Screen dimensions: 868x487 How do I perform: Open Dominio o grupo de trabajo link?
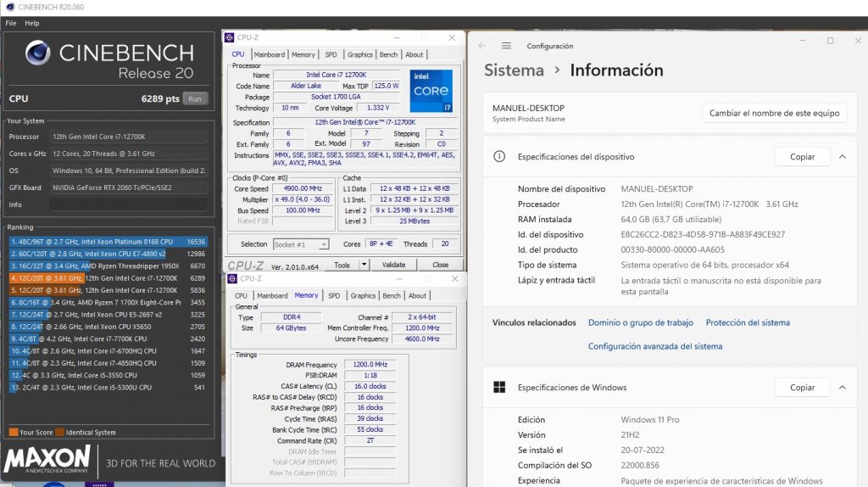pyautogui.click(x=641, y=322)
